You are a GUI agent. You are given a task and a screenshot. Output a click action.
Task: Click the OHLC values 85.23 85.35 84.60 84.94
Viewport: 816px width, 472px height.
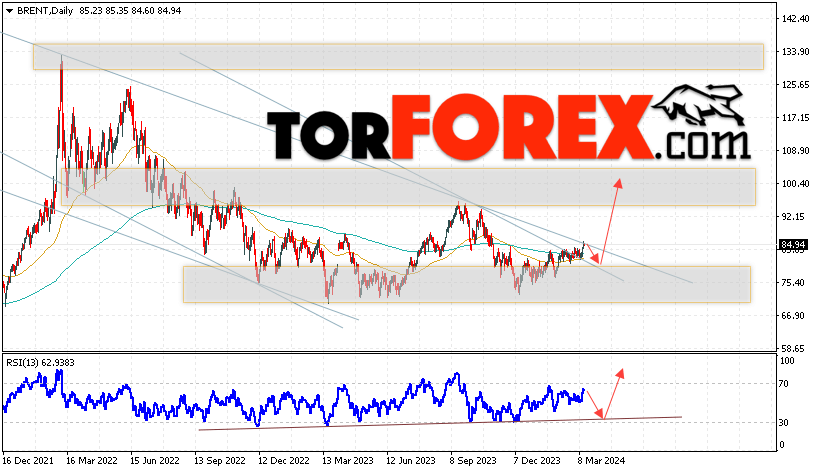pyautogui.click(x=131, y=10)
